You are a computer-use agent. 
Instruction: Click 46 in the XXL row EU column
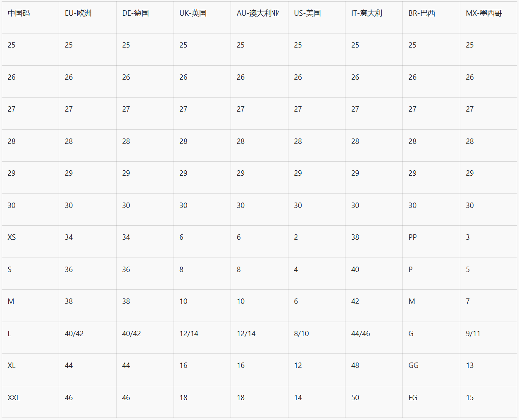(x=69, y=398)
